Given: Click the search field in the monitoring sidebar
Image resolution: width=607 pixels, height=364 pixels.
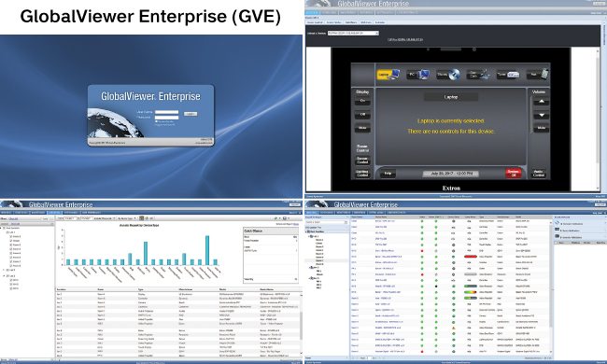Looking at the screenshot, I should (x=326, y=222).
